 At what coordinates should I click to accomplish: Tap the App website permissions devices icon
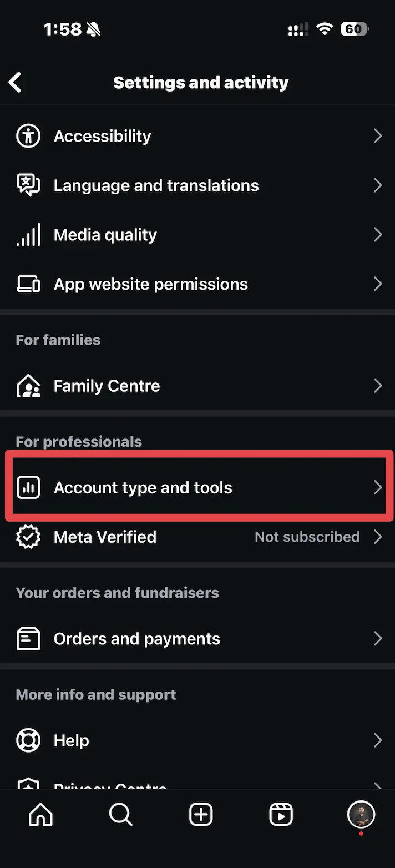tap(28, 284)
